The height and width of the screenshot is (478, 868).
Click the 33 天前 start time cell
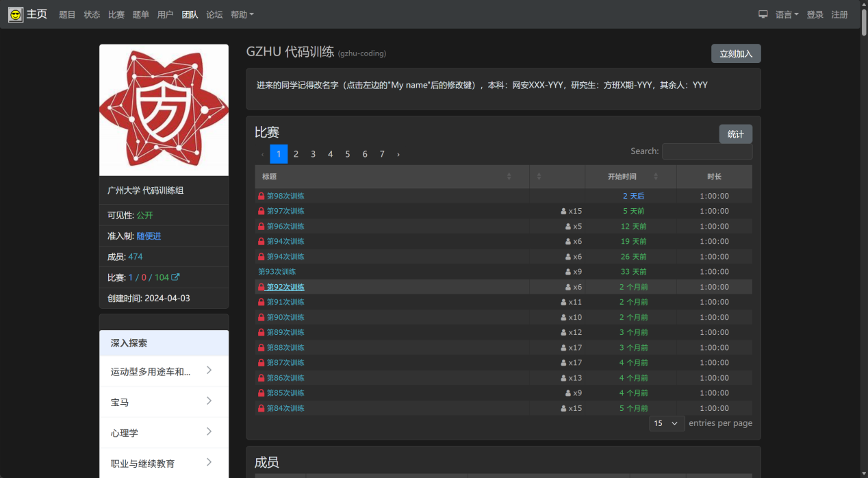(x=633, y=272)
